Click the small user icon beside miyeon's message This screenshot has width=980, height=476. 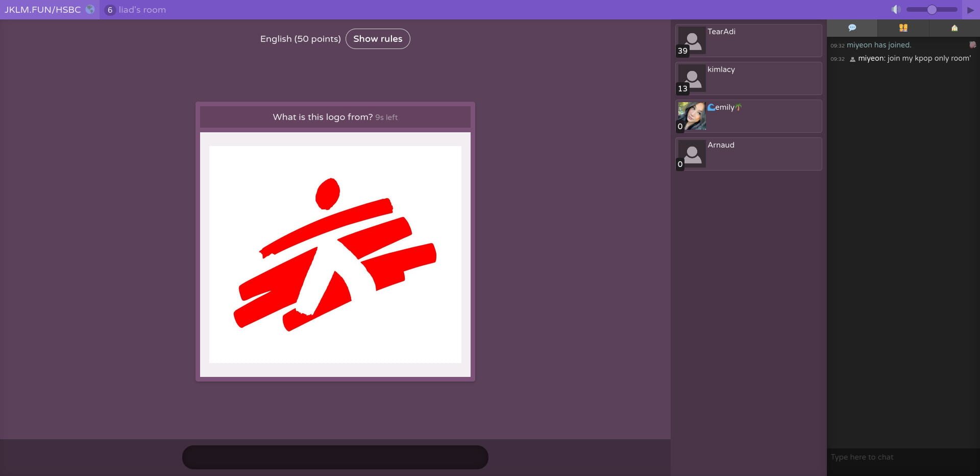852,59
